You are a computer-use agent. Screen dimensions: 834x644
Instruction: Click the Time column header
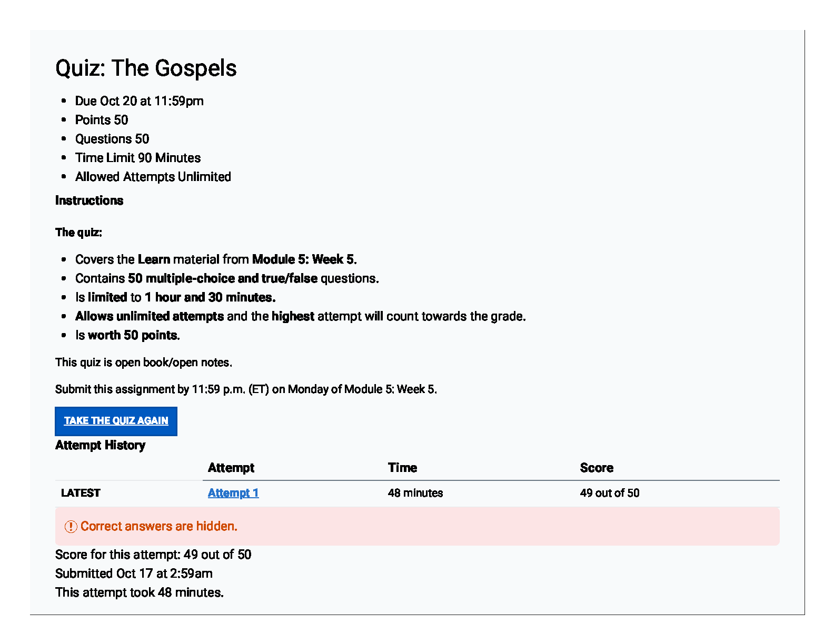(402, 468)
